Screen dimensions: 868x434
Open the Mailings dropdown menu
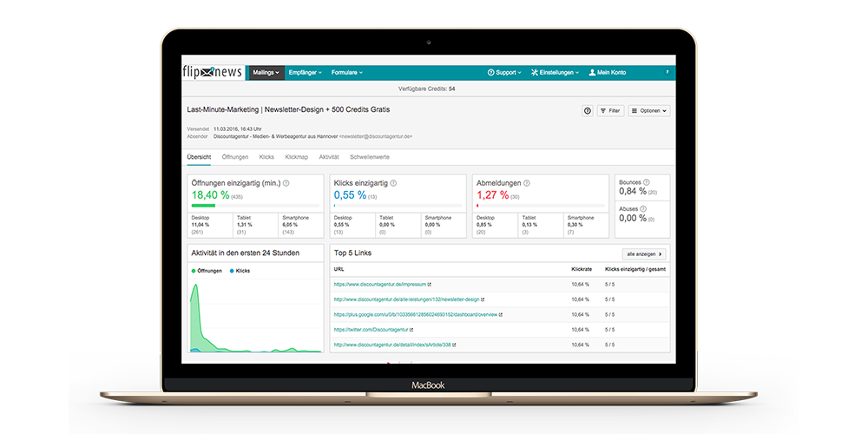coord(266,73)
